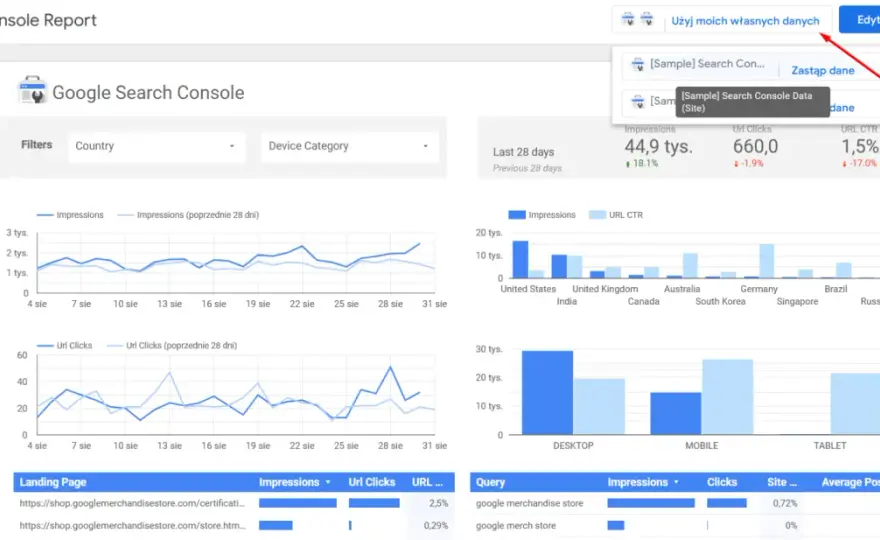The width and height of the screenshot is (880, 540).
Task: Click 'Zastąp dane' for first sample source
Action: tap(823, 71)
